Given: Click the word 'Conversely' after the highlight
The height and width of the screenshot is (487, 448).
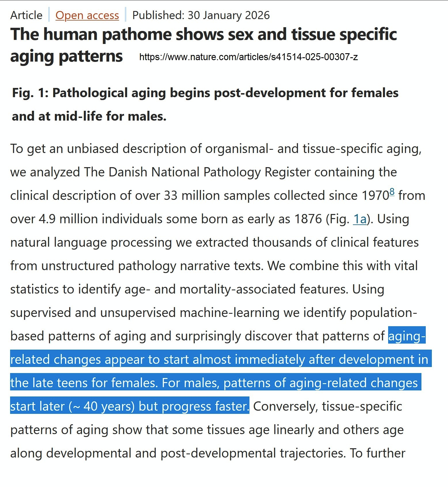Looking at the screenshot, I should (x=286, y=406).
